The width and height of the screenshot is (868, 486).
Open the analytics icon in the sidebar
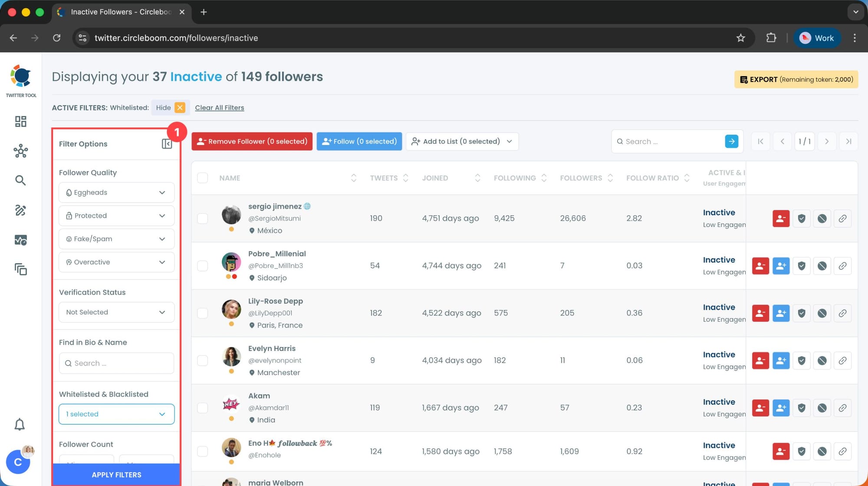[x=20, y=240]
